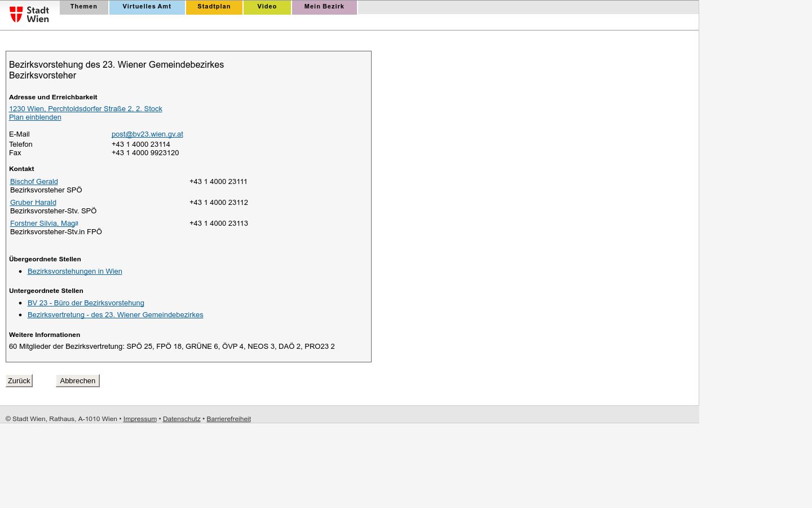Click the 60 Mitglieder der Bezirksvertretung text
The width and height of the screenshot is (812, 508).
172,347
